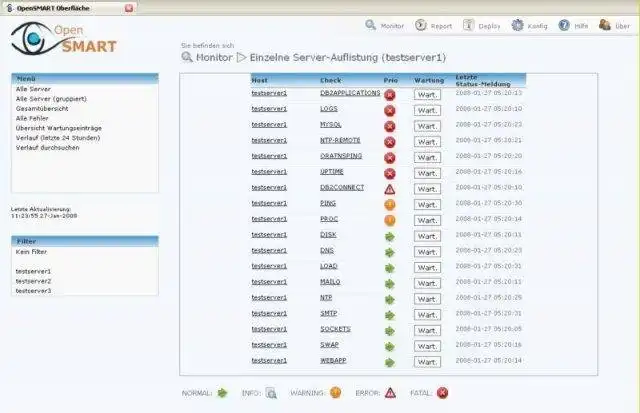Open the NTP-REMOTE check link
Image resolution: width=640 pixels, height=413 pixels.
(340, 140)
